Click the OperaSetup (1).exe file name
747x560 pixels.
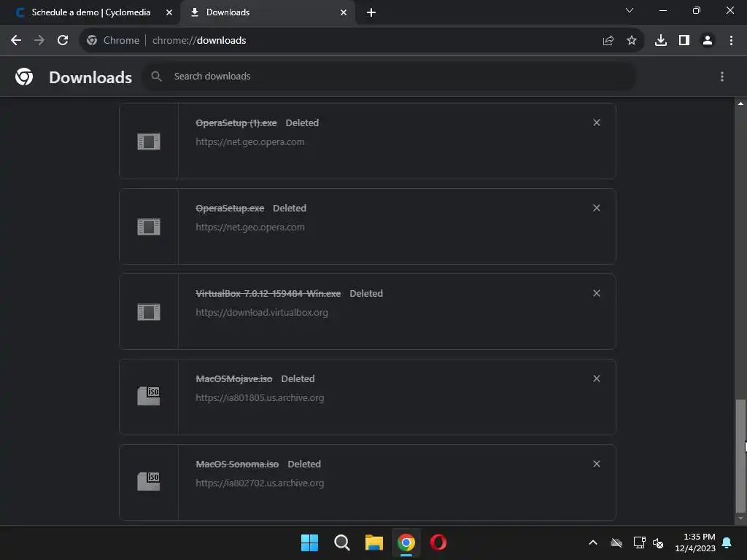236,122
